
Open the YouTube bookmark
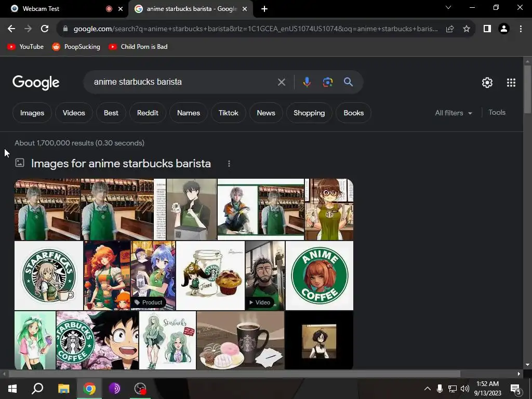[x=26, y=47]
